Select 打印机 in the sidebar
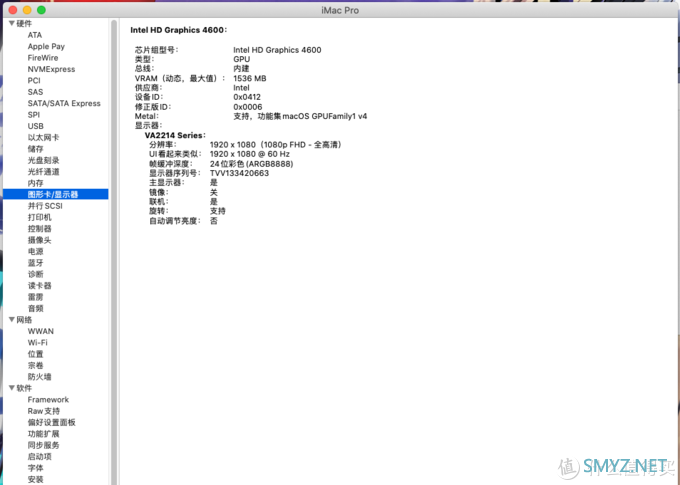680x485 pixels. pyautogui.click(x=39, y=217)
